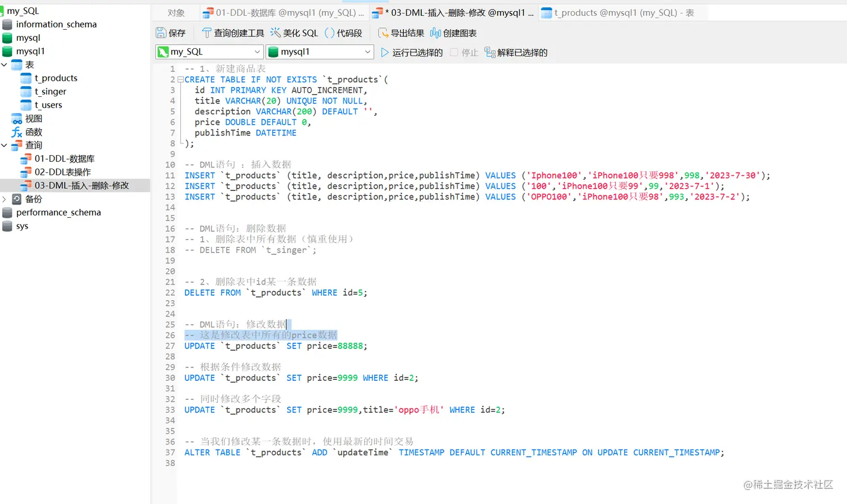The height and width of the screenshot is (504, 847).
Task: Click the 03-DML query icon in tree
Action: (x=26, y=185)
